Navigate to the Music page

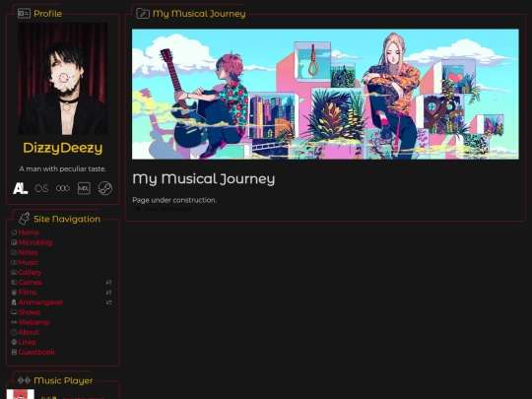coord(29,262)
